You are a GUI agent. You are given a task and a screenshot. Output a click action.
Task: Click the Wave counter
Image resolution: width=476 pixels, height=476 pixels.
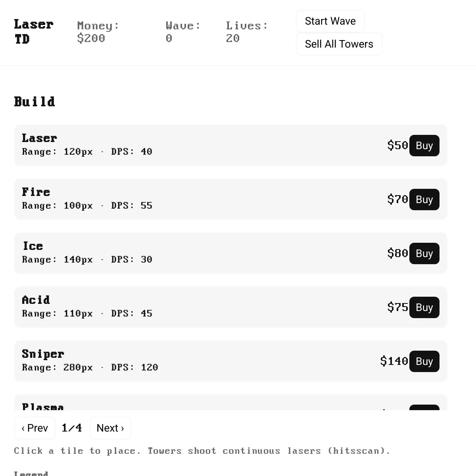pyautogui.click(x=183, y=32)
